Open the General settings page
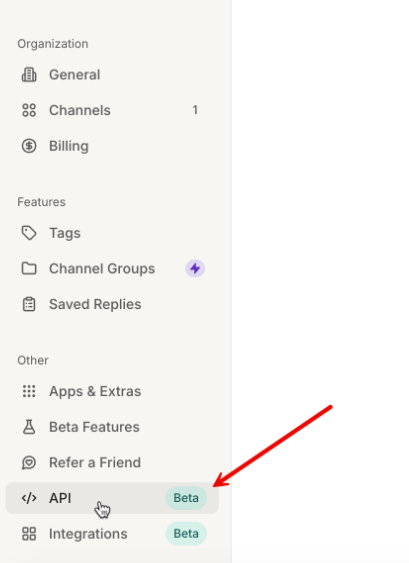The image size is (409, 563). (x=112, y=75)
